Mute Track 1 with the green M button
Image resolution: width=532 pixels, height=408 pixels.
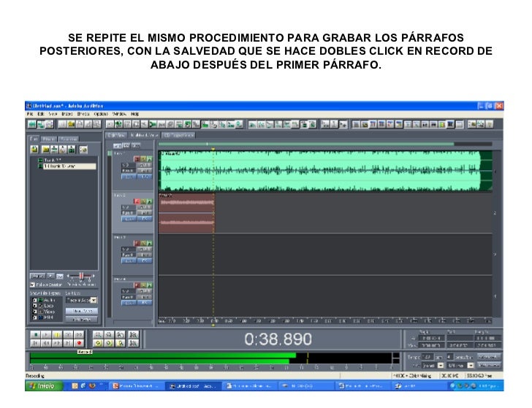(x=150, y=159)
